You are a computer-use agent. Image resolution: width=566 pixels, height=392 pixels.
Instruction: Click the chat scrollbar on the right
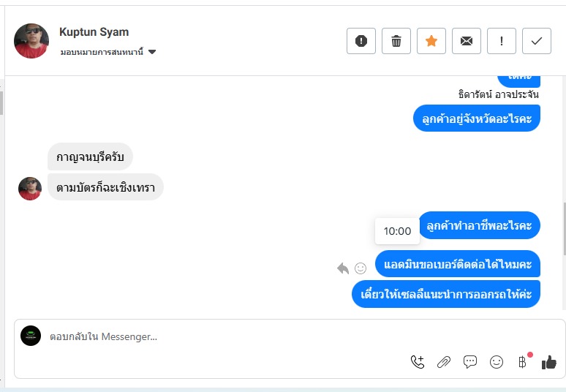(x=563, y=227)
